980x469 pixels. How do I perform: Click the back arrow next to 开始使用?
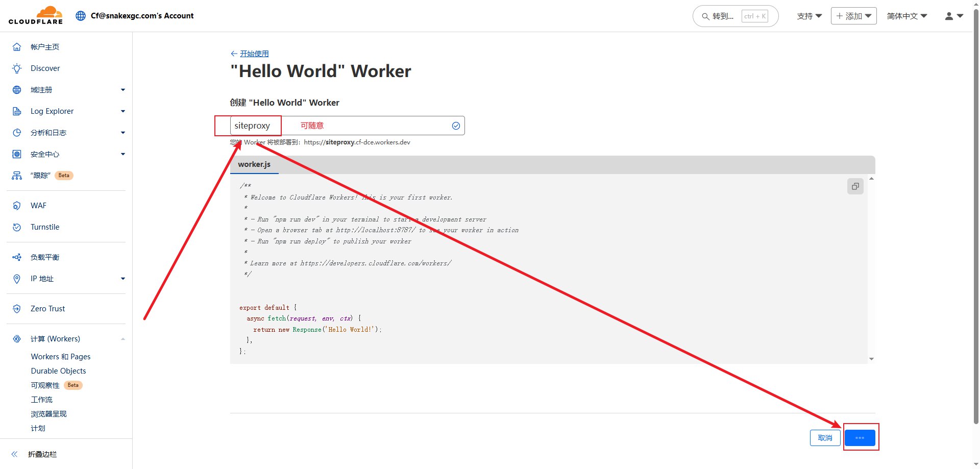tap(234, 54)
